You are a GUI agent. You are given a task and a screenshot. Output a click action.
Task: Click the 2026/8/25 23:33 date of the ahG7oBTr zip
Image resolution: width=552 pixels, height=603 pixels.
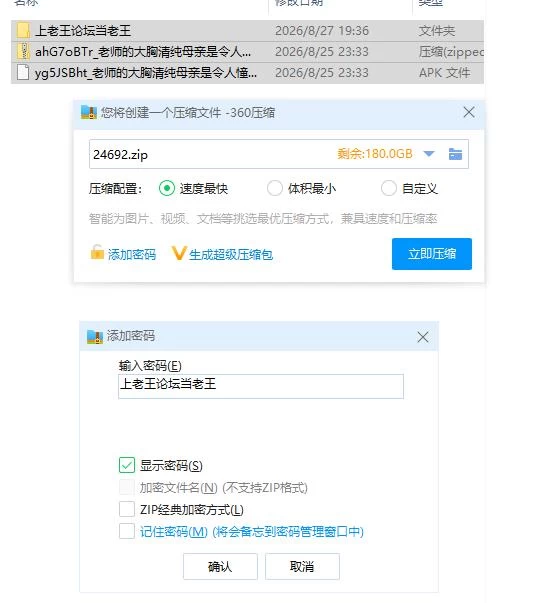click(322, 52)
